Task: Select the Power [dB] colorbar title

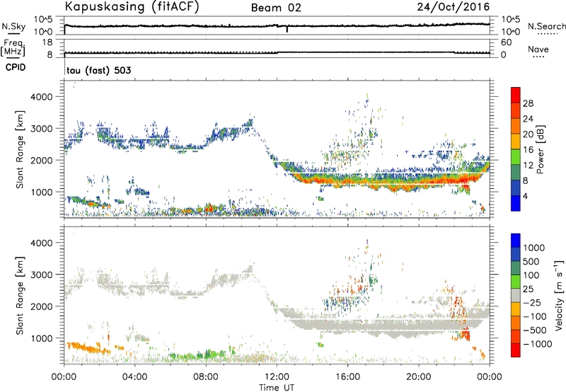Action: (540, 149)
